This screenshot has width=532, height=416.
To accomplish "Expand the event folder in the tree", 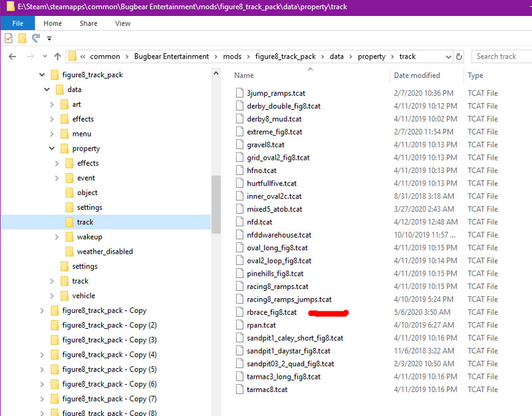I will point(57,178).
